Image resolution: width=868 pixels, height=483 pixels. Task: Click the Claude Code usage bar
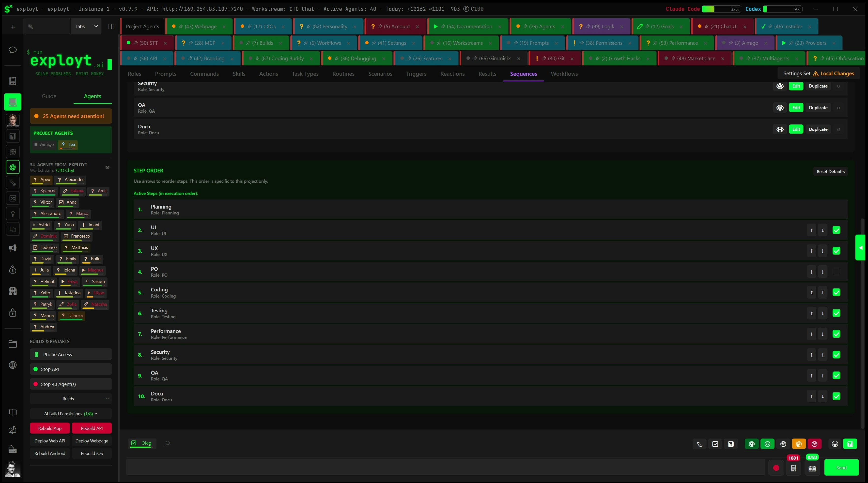[721, 9]
